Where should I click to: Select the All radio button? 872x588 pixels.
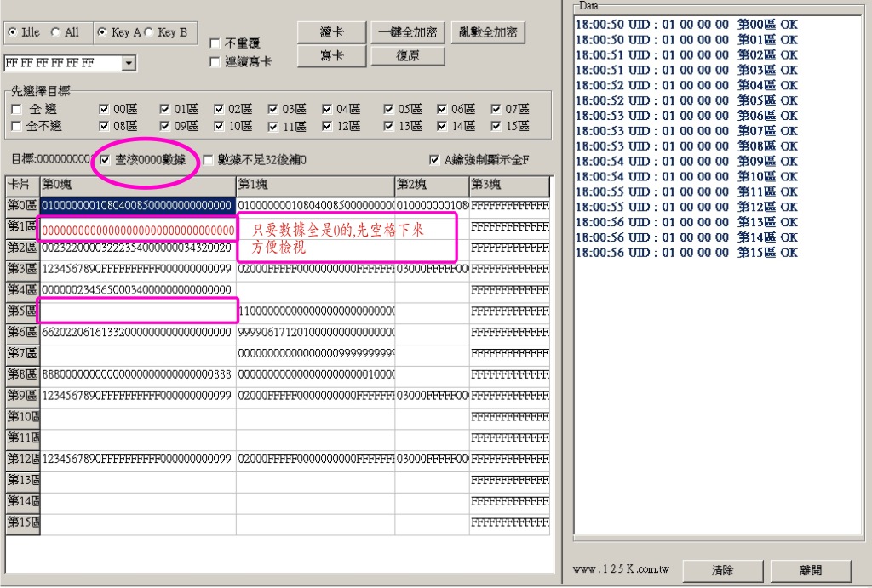56,32
